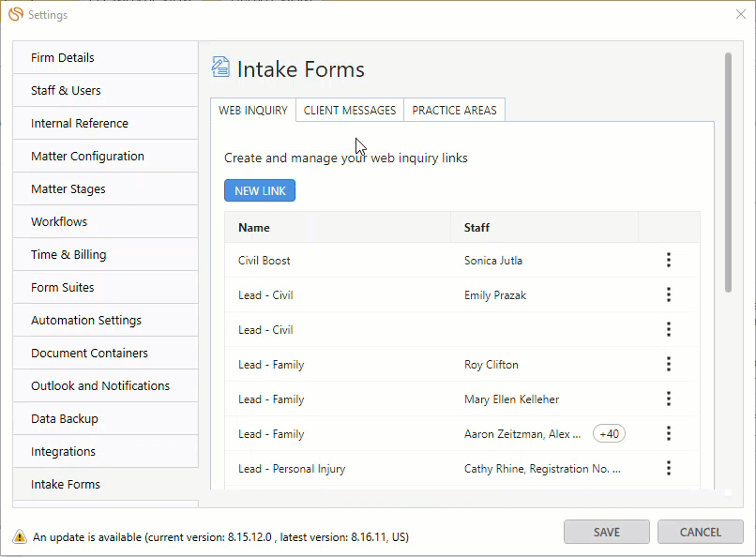Click the Smokeball logo in title bar
Image resolution: width=756 pixels, height=557 pixels.
pos(16,14)
